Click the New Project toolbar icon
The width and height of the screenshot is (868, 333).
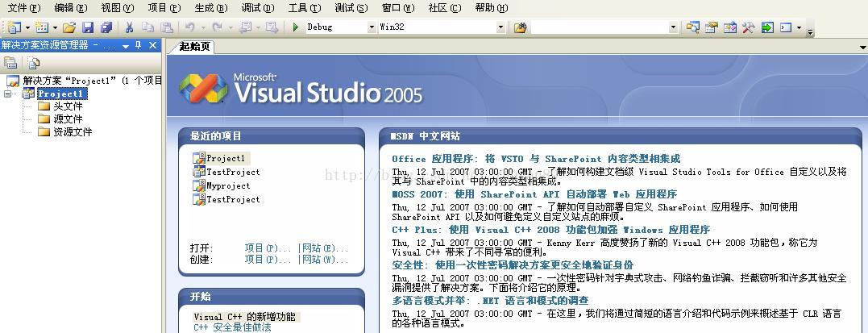tap(14, 27)
